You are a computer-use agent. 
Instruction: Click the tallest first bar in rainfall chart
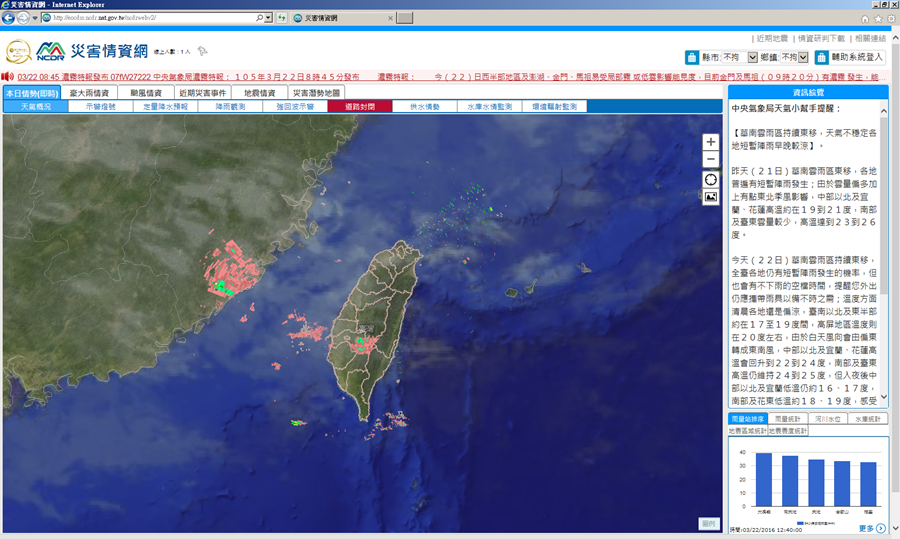(x=763, y=480)
